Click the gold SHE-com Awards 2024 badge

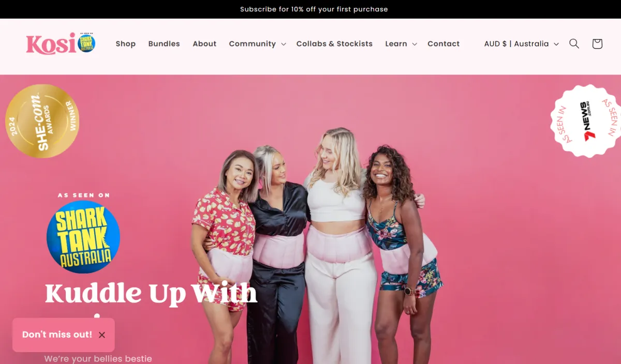(42, 121)
